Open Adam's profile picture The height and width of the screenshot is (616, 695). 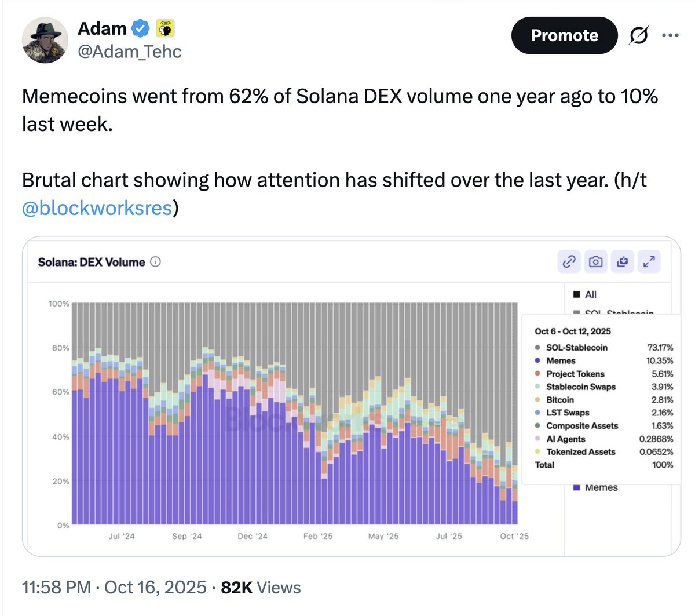coord(45,40)
